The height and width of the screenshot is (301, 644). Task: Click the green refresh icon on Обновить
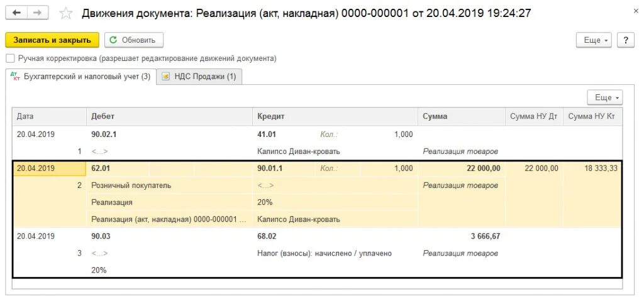114,40
